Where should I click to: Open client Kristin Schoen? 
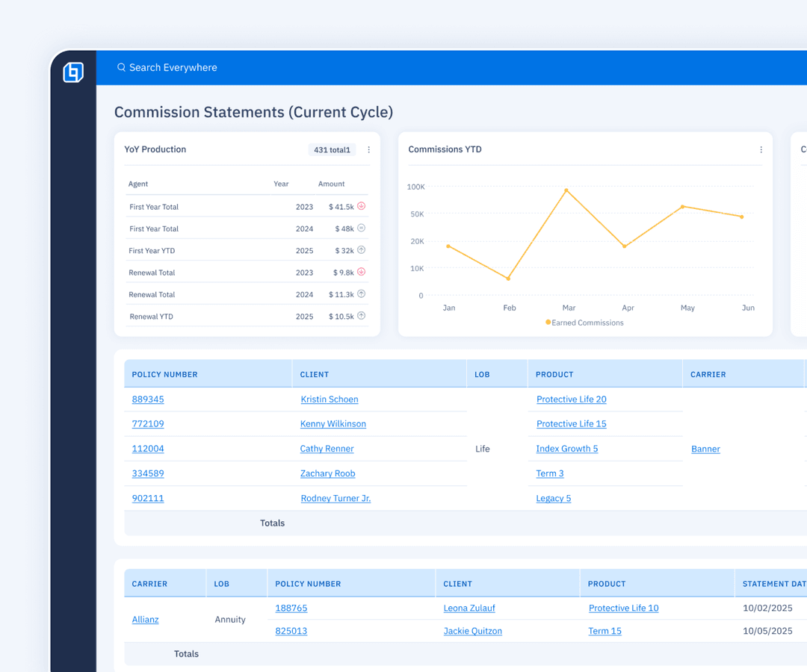pyautogui.click(x=330, y=399)
